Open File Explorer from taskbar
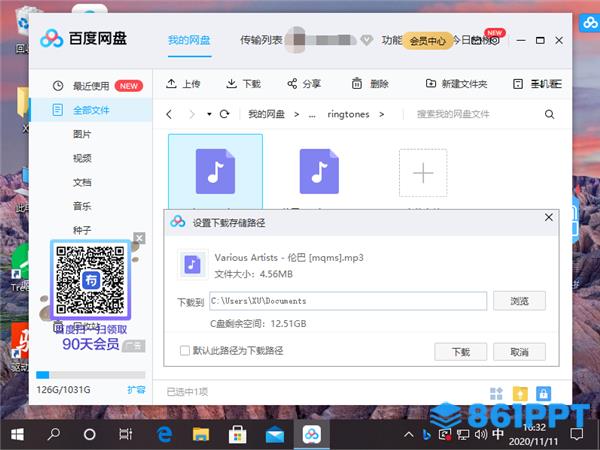 [201, 434]
